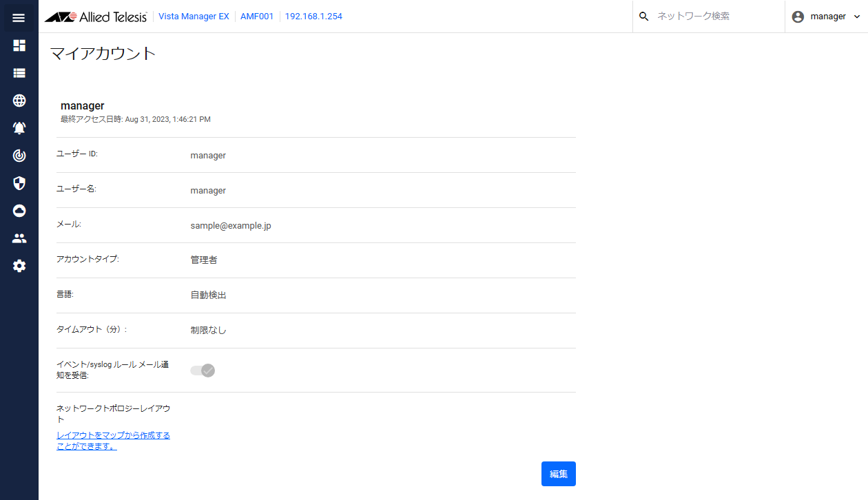Viewport: 868px width, 500px height.
Task: Open the dashboard icon in sidebar
Action: coord(19,45)
